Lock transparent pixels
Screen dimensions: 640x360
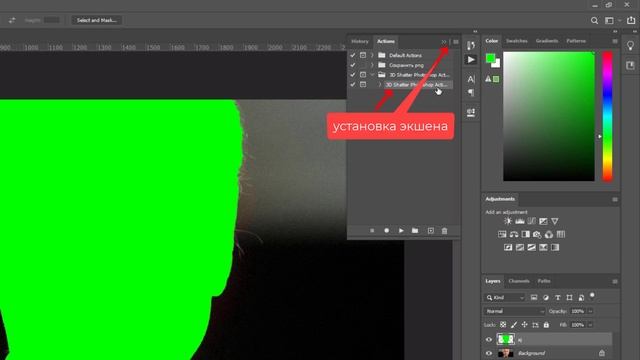point(503,325)
